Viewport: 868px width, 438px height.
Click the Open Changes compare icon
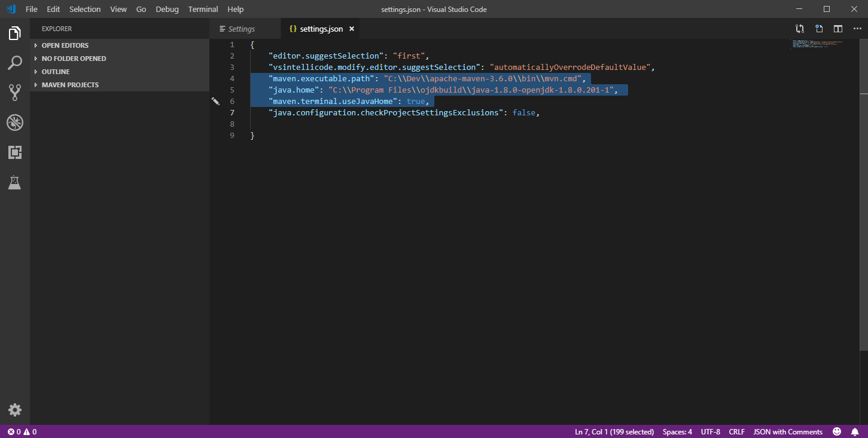point(800,29)
